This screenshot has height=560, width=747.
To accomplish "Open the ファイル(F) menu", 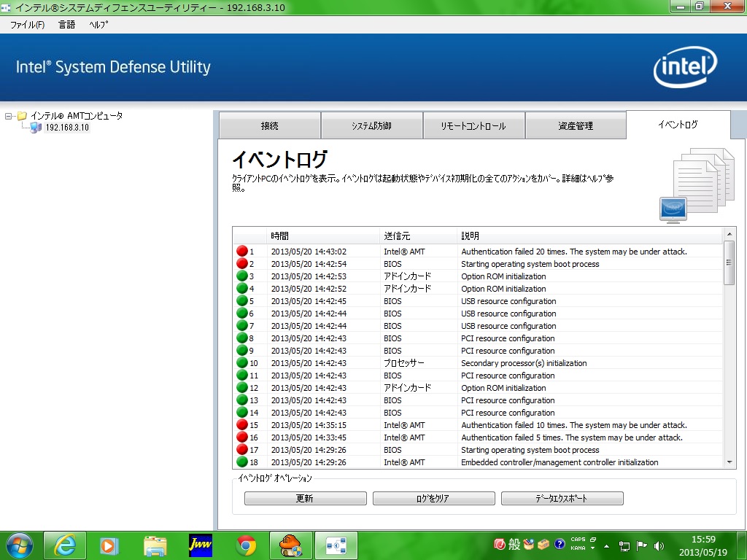I will point(27,25).
